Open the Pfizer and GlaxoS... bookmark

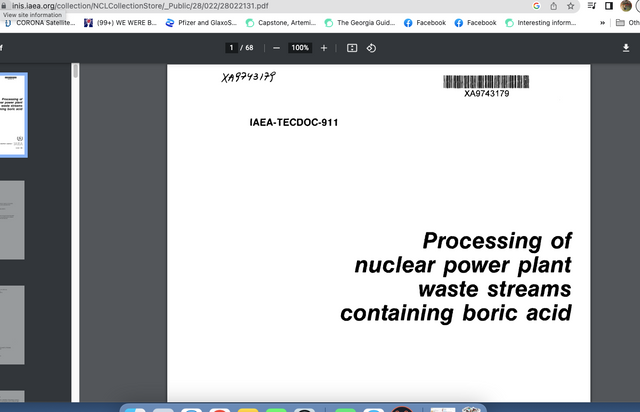[201, 23]
